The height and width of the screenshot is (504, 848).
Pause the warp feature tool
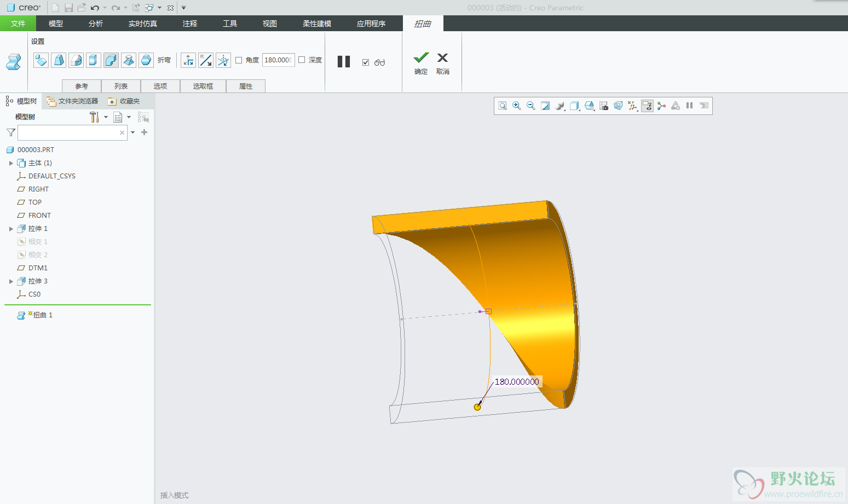(x=344, y=61)
